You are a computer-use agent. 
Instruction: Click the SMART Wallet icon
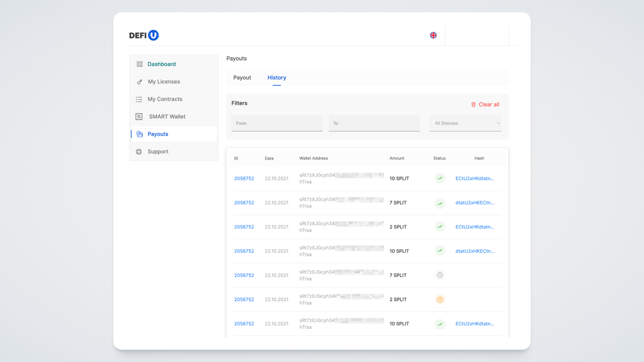139,117
